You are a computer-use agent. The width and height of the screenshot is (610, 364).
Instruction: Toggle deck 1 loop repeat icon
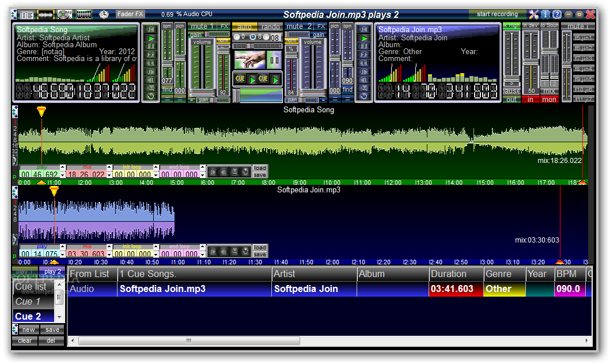151,96
